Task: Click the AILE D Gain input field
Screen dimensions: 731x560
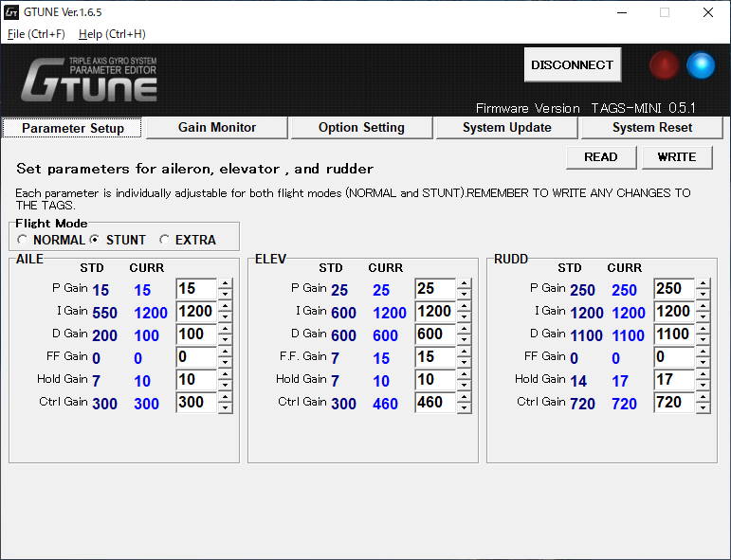Action: 197,334
